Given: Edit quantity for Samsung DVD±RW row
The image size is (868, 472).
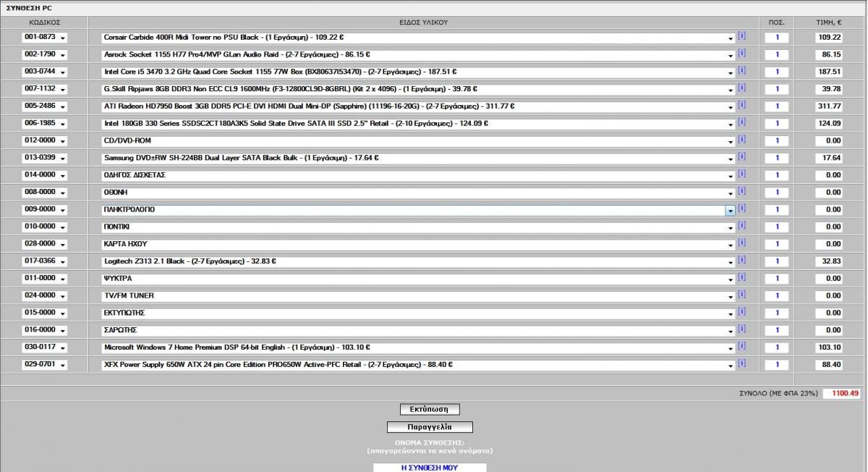Looking at the screenshot, I should click(777, 158).
